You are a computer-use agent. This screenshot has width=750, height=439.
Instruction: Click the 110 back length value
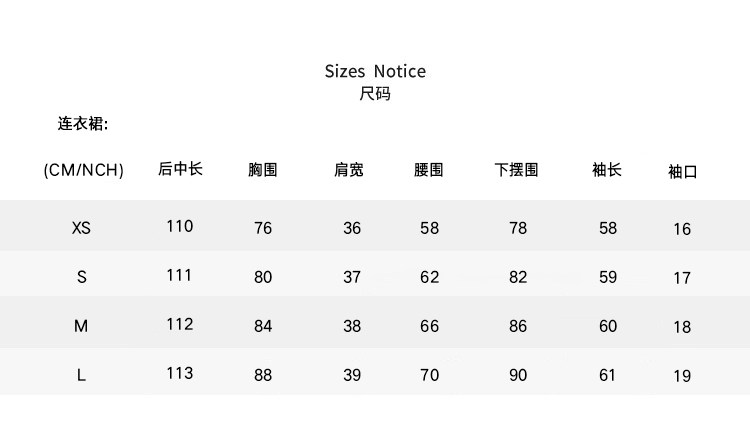pyautogui.click(x=180, y=226)
